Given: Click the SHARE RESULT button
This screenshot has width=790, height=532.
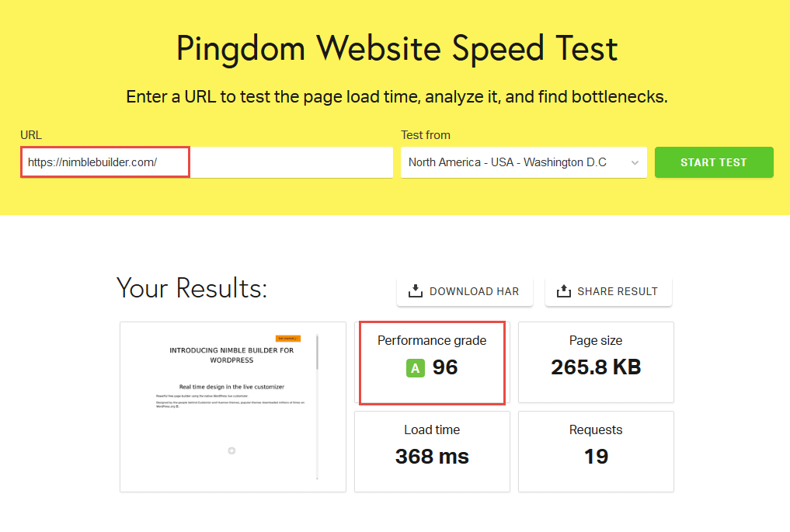Looking at the screenshot, I should 608,291.
